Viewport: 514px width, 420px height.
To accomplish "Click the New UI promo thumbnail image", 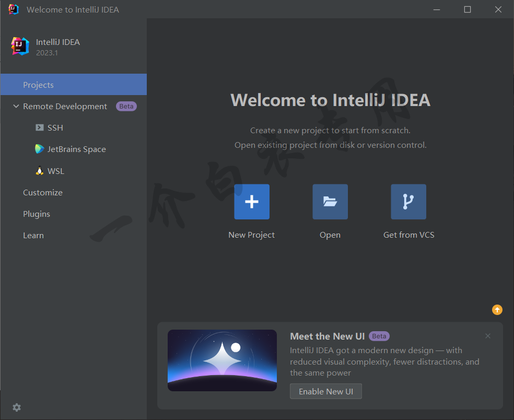I will pyautogui.click(x=222, y=360).
